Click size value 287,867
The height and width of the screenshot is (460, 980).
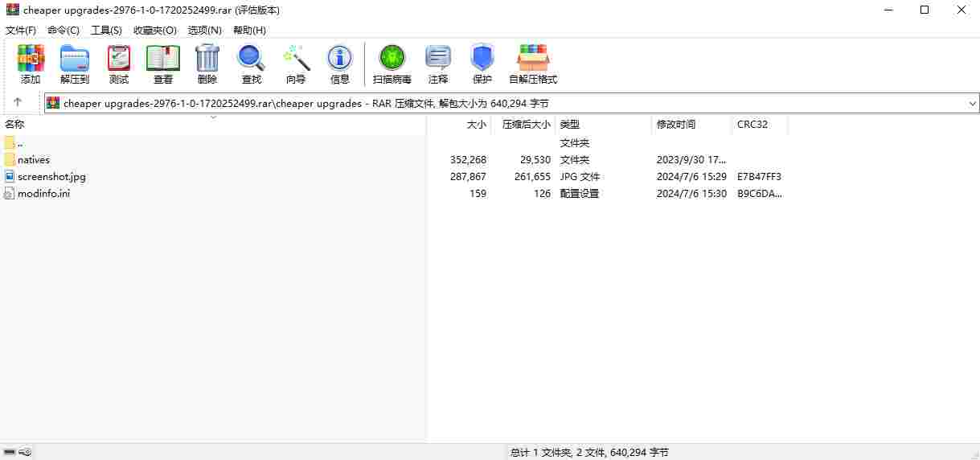(468, 176)
